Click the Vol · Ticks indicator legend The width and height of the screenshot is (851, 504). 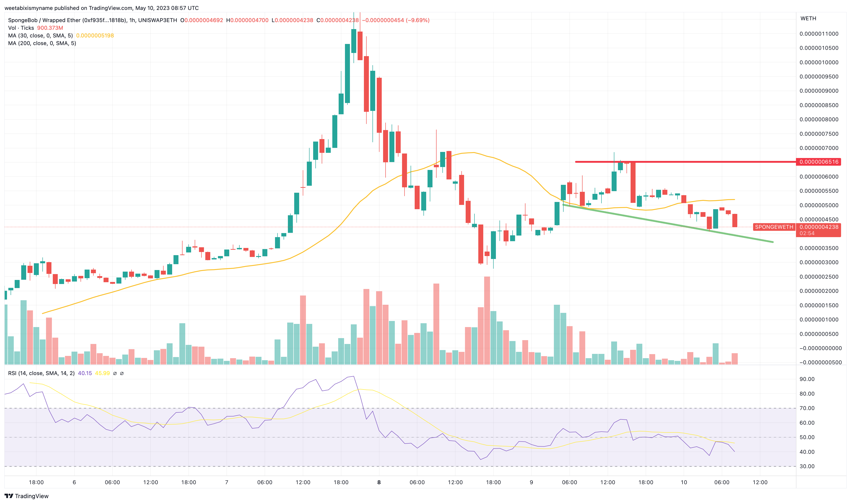21,28
